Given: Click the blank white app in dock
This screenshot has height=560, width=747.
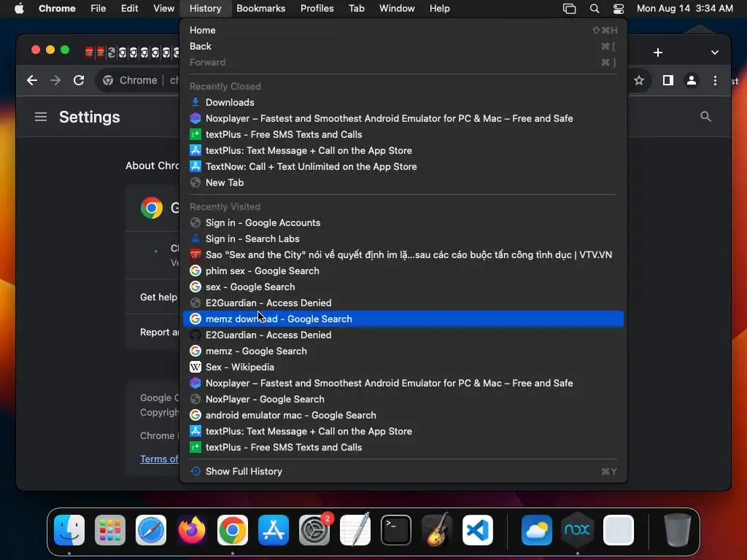Looking at the screenshot, I should [619, 529].
